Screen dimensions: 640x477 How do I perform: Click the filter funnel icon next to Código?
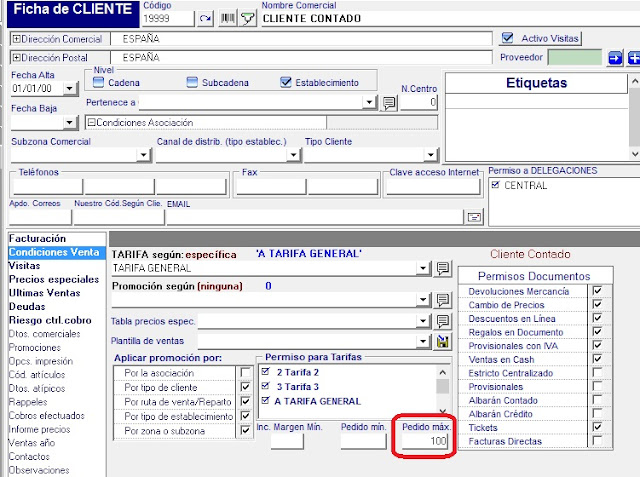tap(247, 18)
